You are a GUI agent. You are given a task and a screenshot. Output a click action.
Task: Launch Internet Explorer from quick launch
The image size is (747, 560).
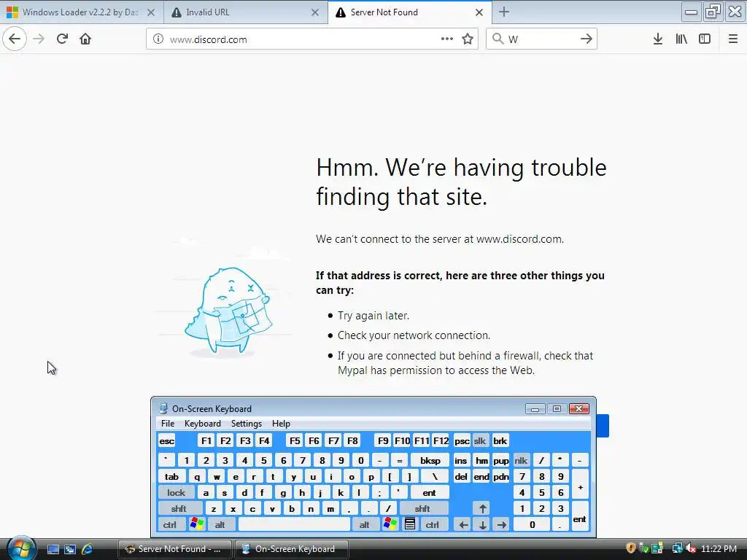(x=88, y=549)
